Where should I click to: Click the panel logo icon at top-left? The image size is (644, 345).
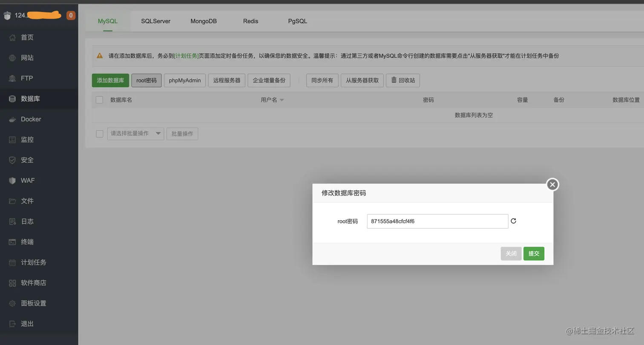(x=7, y=16)
